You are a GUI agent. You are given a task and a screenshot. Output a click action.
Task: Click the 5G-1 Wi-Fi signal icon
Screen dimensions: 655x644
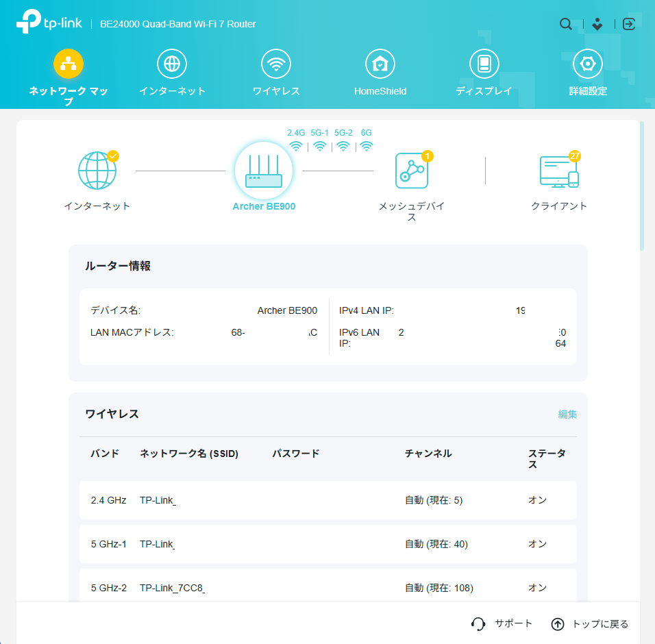pyautogui.click(x=319, y=146)
